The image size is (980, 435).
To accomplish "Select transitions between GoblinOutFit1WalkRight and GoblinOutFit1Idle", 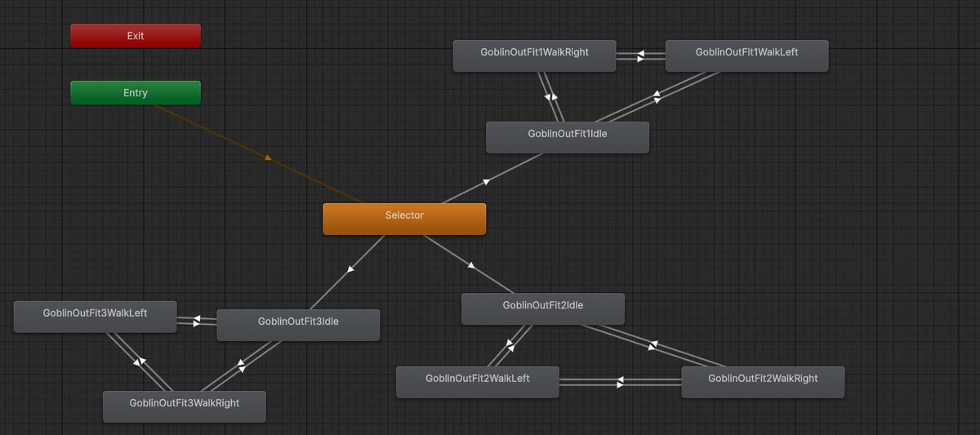I will click(550, 96).
